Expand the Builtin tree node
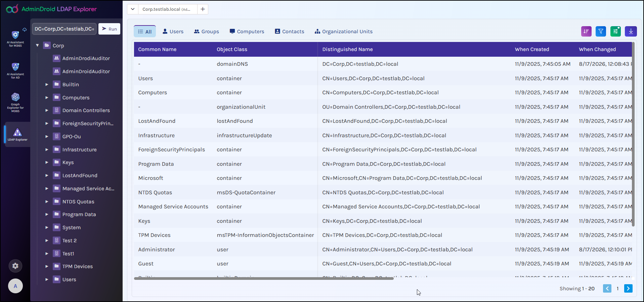The width and height of the screenshot is (644, 302). coord(47,85)
